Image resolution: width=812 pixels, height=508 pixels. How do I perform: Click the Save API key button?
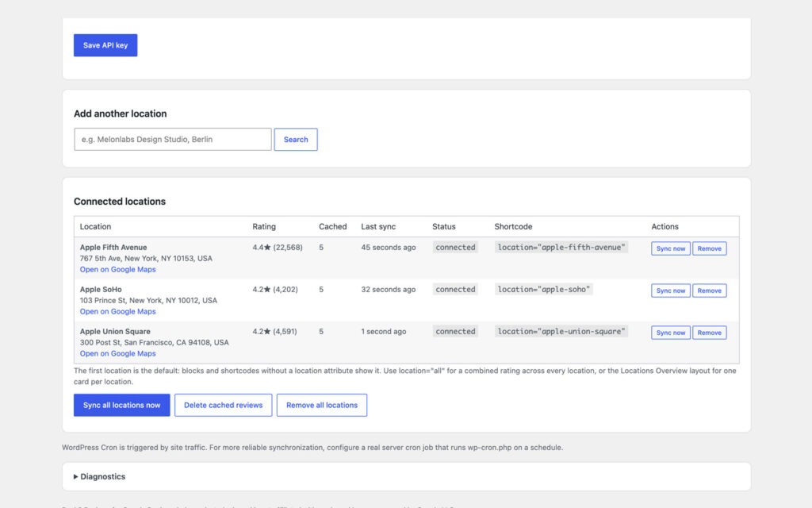point(105,45)
